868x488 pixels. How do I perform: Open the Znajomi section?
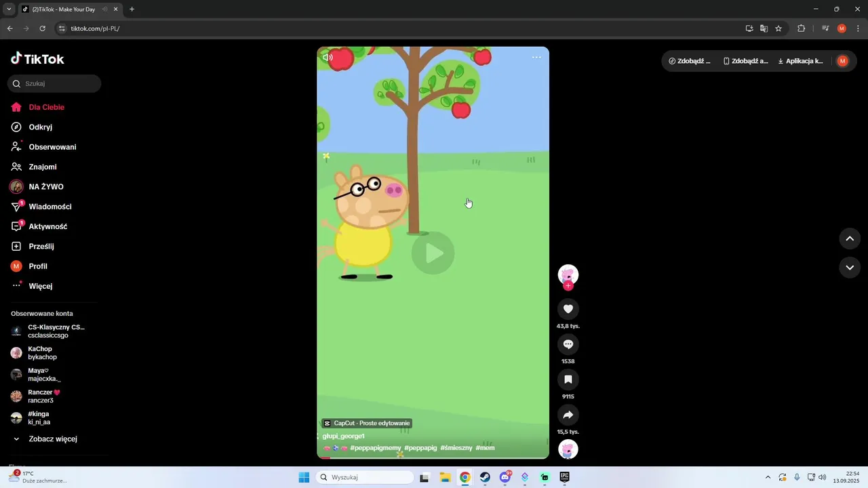coord(42,167)
